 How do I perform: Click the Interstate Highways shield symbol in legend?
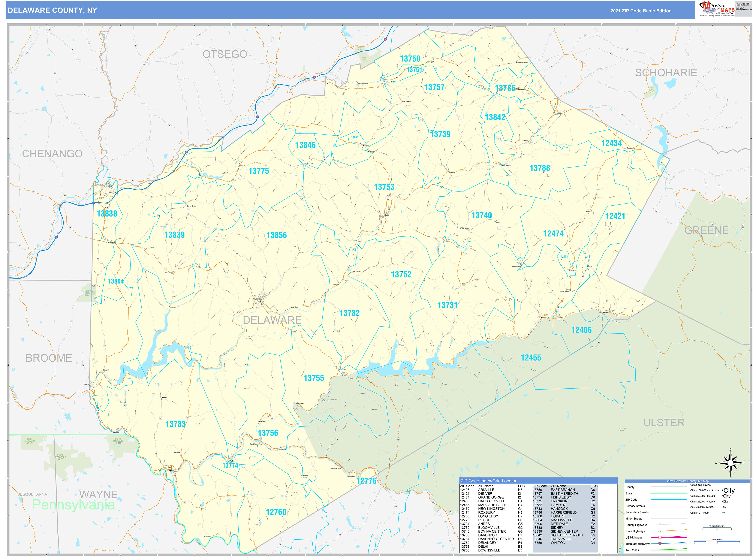tap(660, 544)
